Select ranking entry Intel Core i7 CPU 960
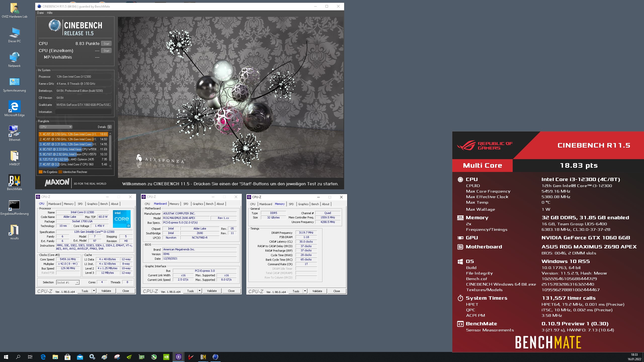 tap(73, 164)
